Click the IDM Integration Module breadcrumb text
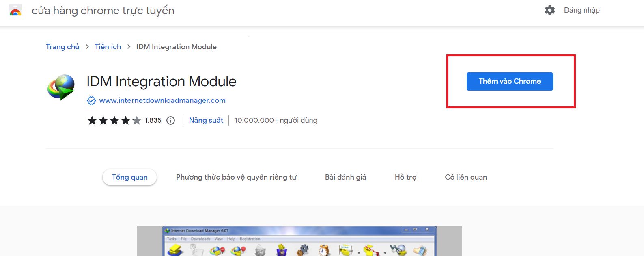The image size is (644, 256). pyautogui.click(x=177, y=47)
